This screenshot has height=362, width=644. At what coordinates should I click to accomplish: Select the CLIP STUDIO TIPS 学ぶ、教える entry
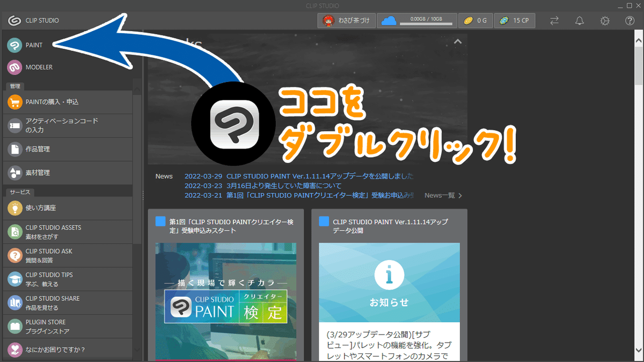pos(67,279)
